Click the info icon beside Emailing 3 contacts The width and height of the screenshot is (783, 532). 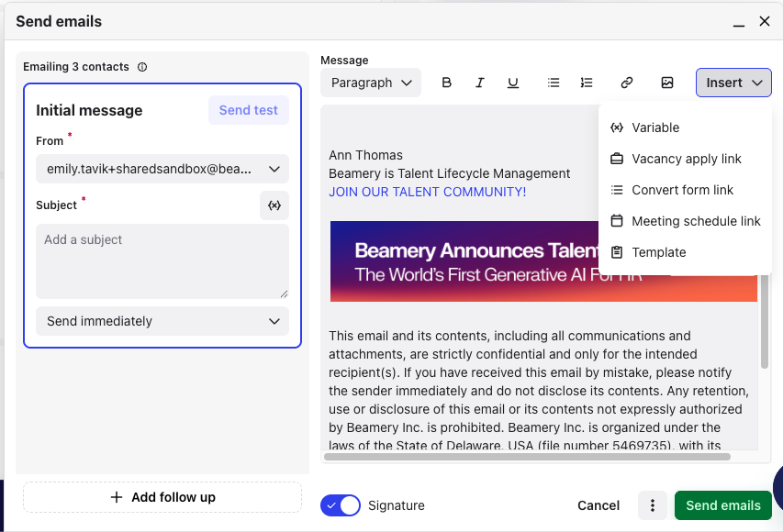click(x=142, y=67)
